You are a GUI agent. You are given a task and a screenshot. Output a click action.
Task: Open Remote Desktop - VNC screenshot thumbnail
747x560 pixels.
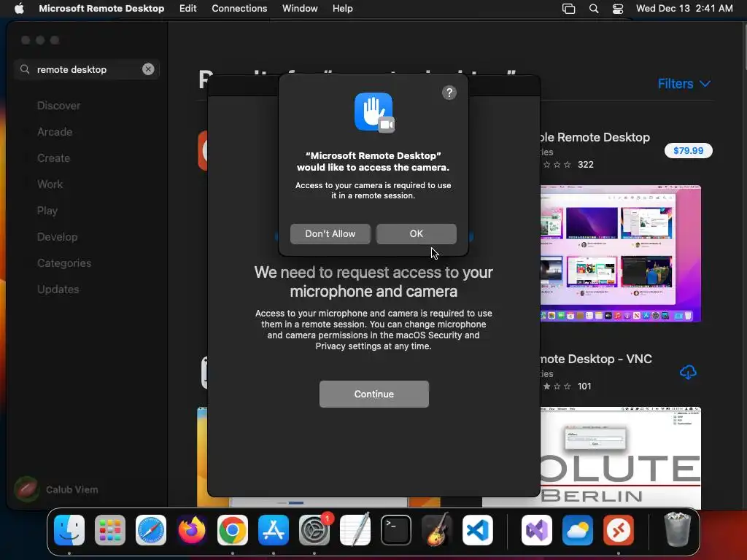(x=620, y=457)
